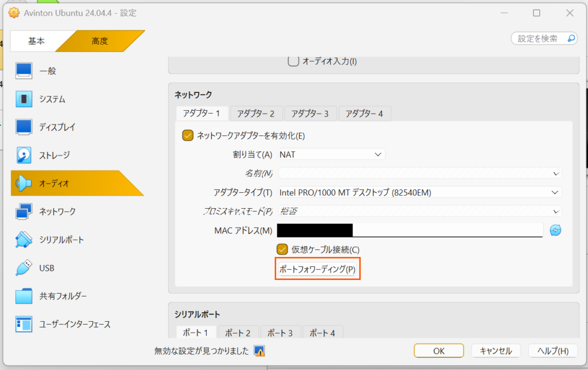Maximize the settings window
Image resolution: width=588 pixels, height=370 pixels.
pyautogui.click(x=537, y=13)
